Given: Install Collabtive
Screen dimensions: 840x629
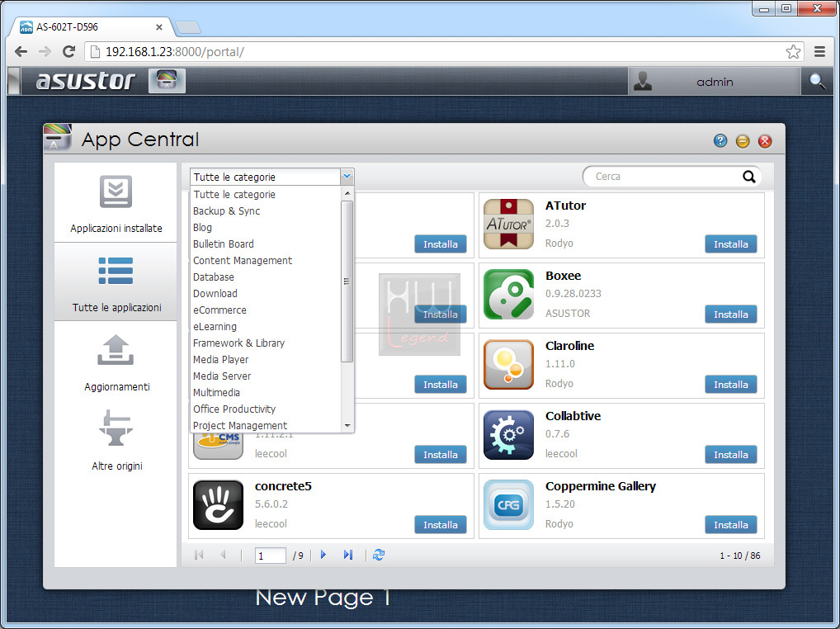Looking at the screenshot, I should 731,455.
